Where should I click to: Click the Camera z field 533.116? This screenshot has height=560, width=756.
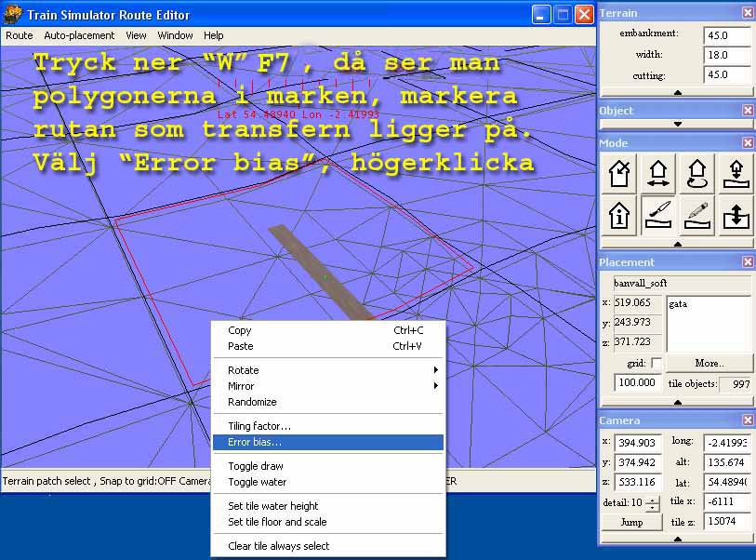tap(638, 482)
